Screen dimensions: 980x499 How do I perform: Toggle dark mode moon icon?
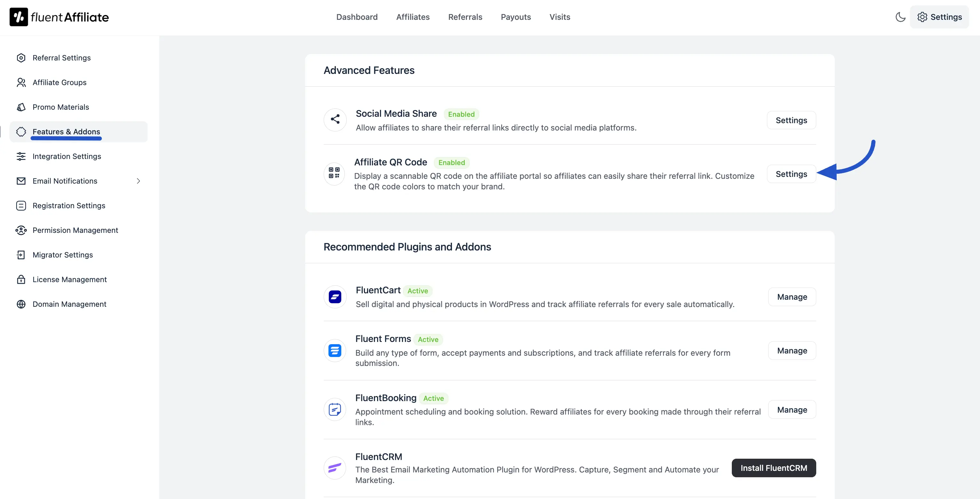click(x=900, y=17)
